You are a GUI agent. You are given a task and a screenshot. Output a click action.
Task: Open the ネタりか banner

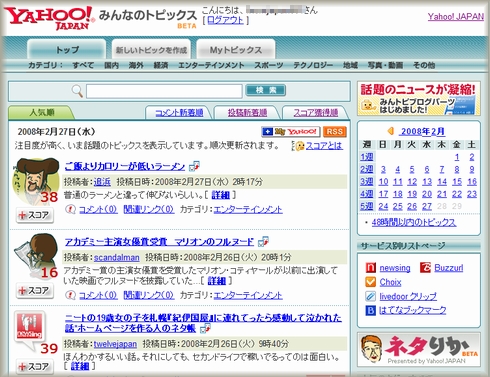pos(419,349)
